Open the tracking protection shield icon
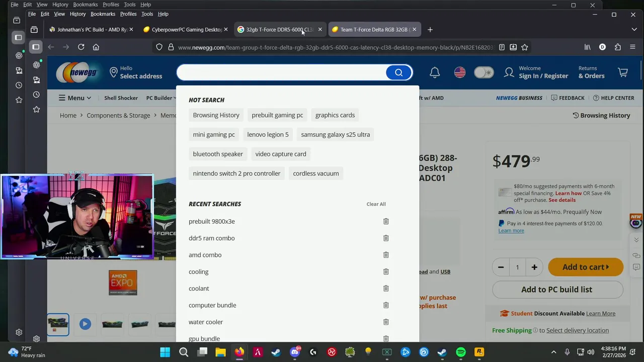 tap(159, 47)
